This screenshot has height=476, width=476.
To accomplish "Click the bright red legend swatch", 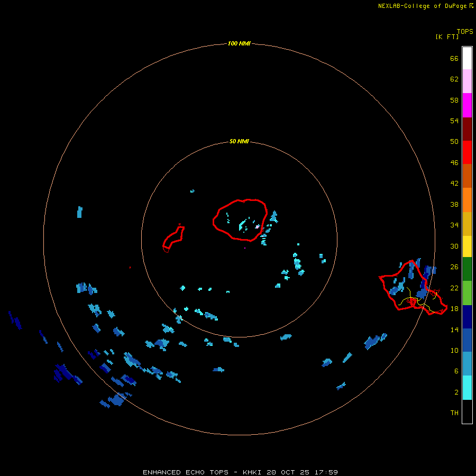I will (x=467, y=152).
